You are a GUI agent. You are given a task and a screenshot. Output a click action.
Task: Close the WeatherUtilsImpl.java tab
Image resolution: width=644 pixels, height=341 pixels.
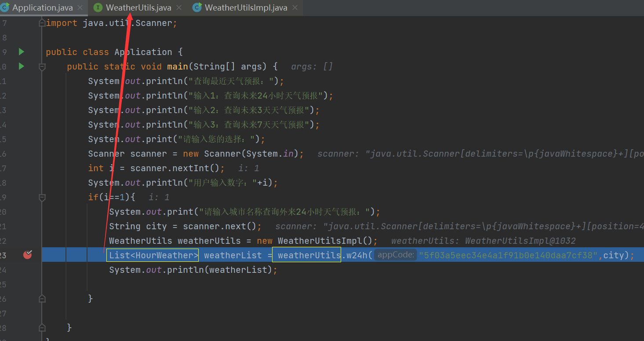(295, 8)
